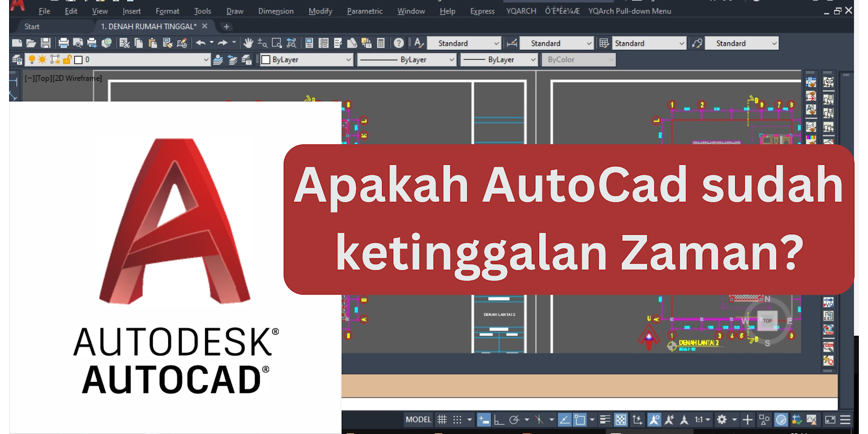Open the Table Style icon
This screenshot has height=434, width=868.
[604, 43]
